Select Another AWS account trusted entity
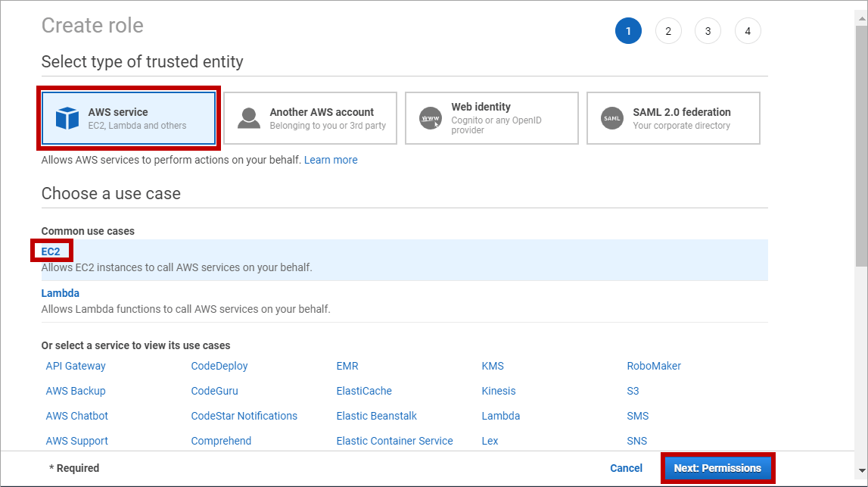868x487 pixels. coord(310,118)
